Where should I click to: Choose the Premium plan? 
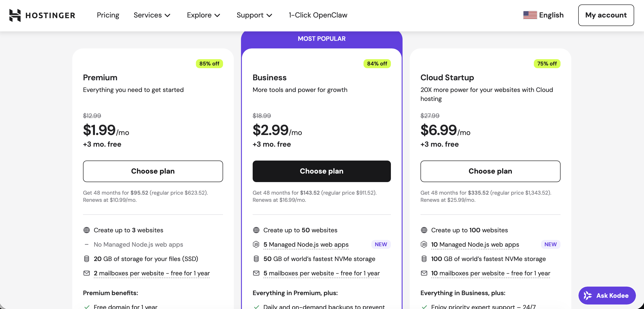(153, 171)
